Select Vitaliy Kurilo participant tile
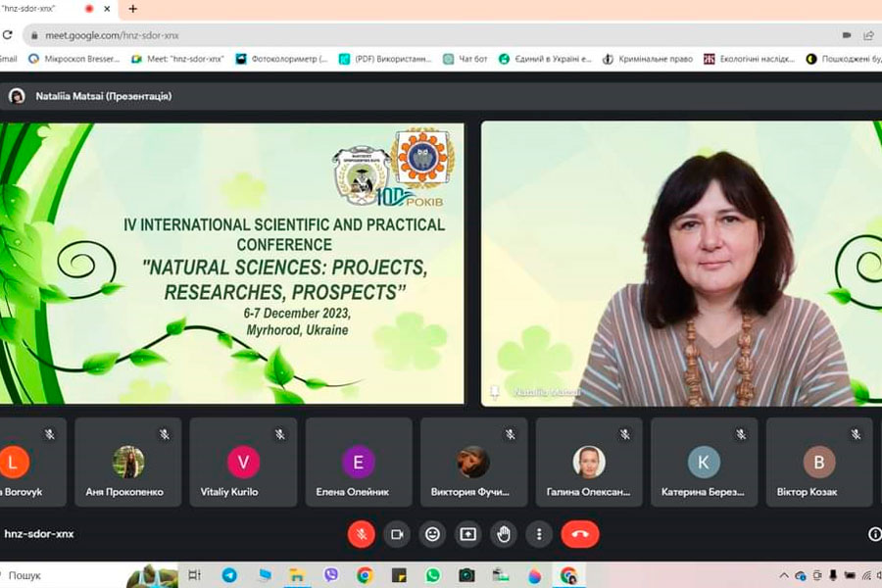Screen dimensions: 882x588 coord(243,463)
